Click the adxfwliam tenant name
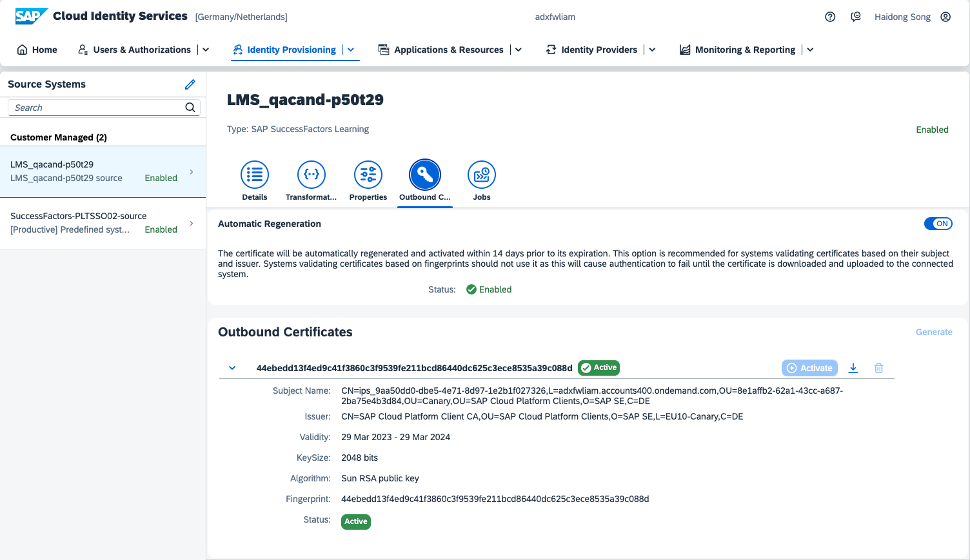The width and height of the screenshot is (970, 560). click(x=555, y=17)
